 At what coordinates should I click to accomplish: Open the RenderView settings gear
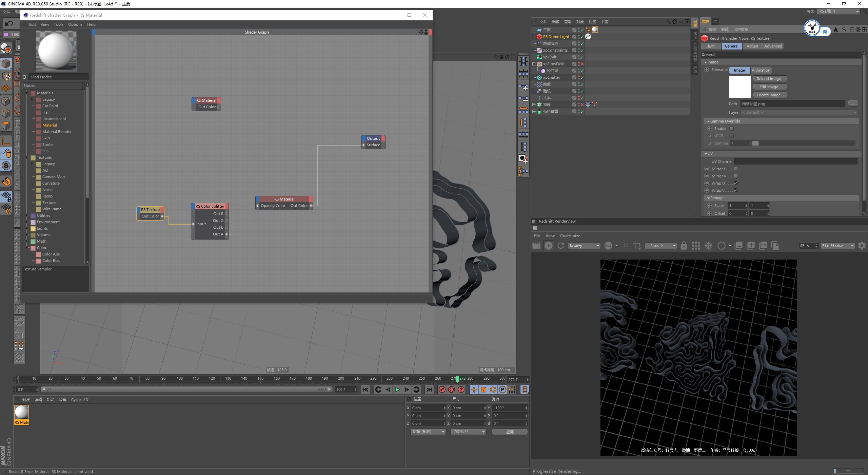(862, 245)
